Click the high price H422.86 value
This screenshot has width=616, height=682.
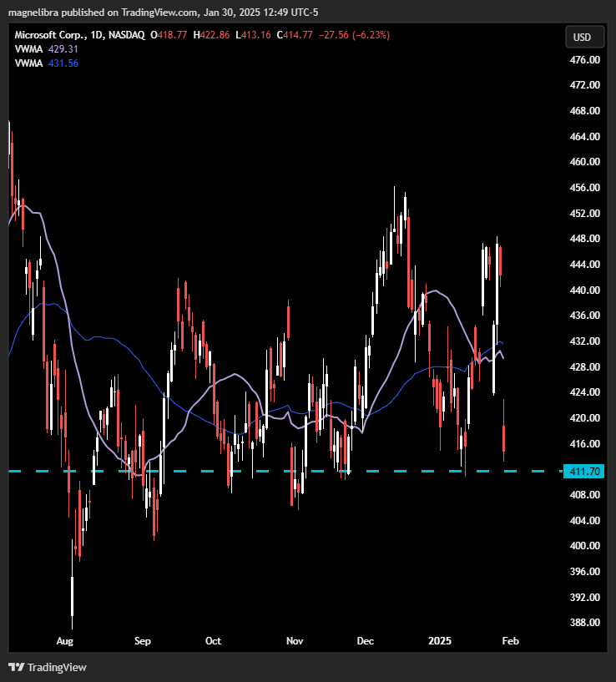(211, 35)
